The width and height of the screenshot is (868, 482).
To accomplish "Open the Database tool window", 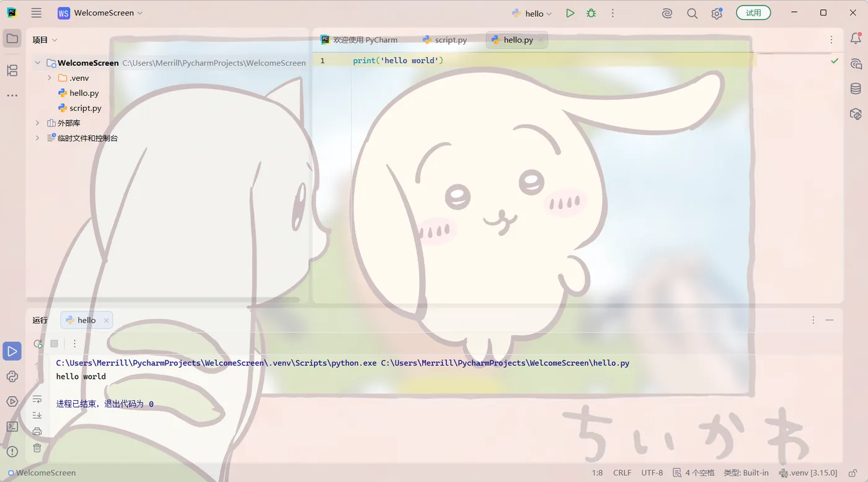I will [856, 89].
